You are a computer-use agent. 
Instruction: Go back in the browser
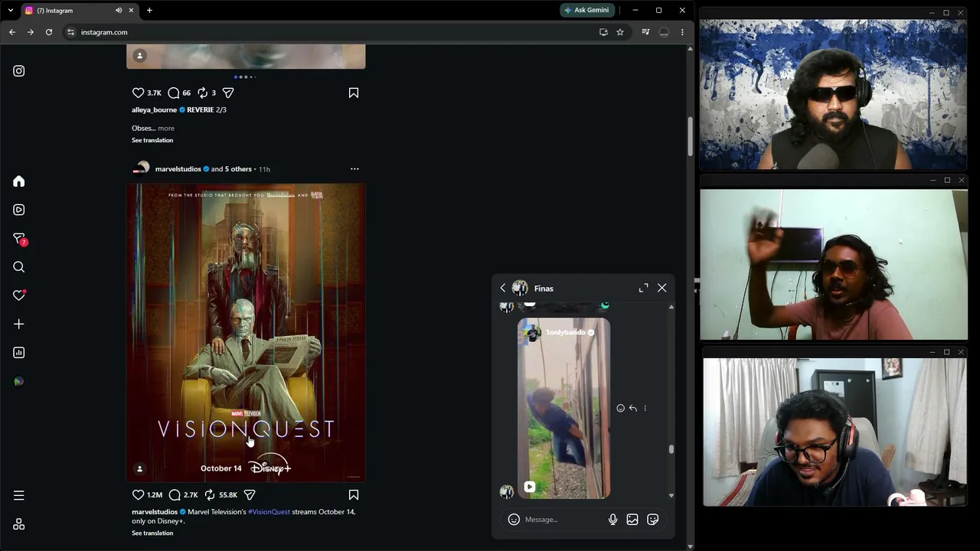point(12,32)
